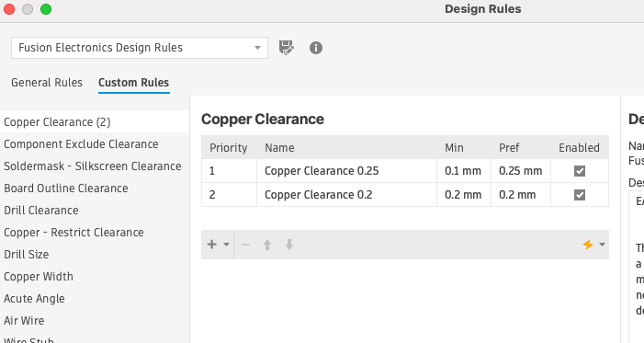Click the plus icon to add a rule
644x343 pixels.
212,245
